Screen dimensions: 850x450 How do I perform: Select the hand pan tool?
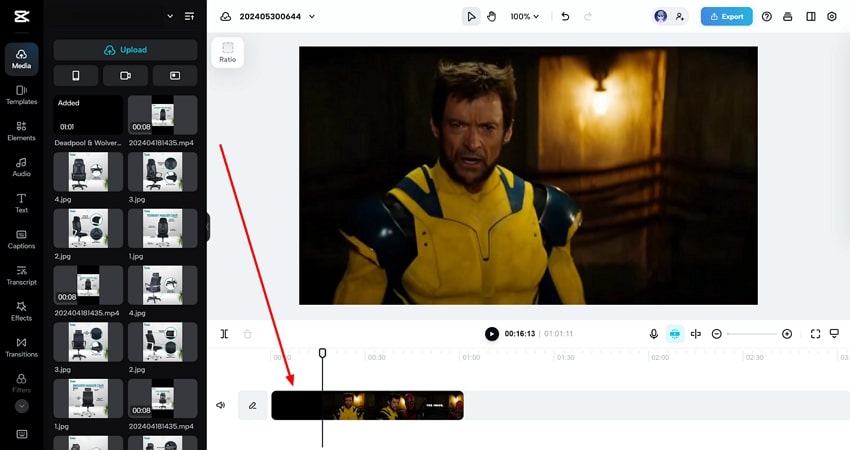(491, 16)
